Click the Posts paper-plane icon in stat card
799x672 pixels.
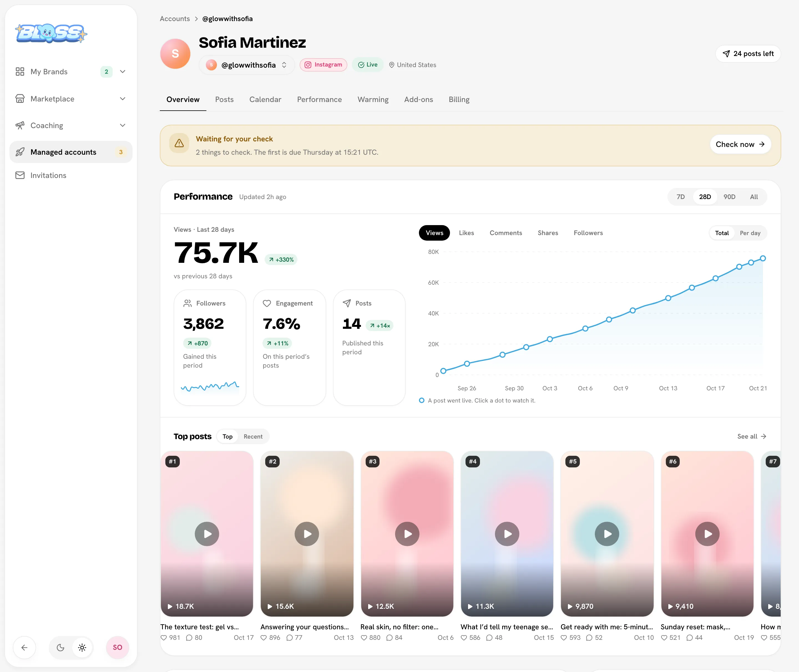click(347, 303)
